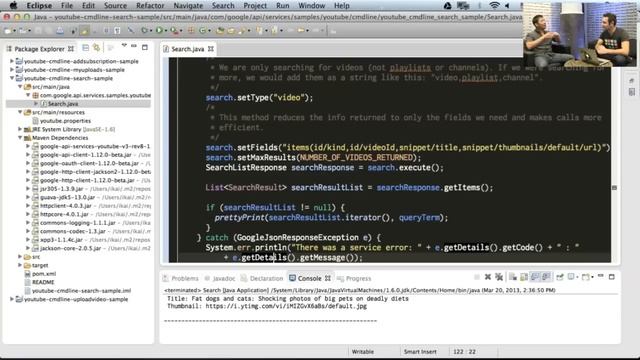Clear the Console output
The width and height of the screenshot is (640, 360).
pos(513,277)
